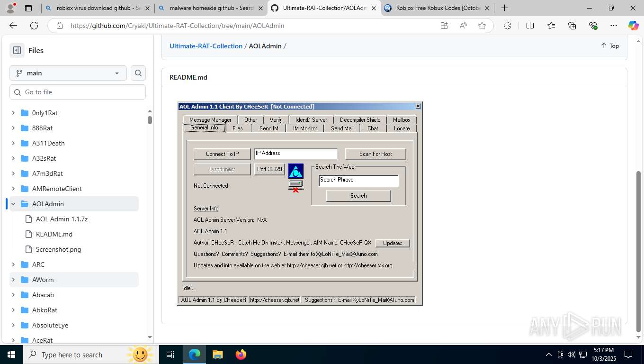Jump to Top of page

(610, 45)
